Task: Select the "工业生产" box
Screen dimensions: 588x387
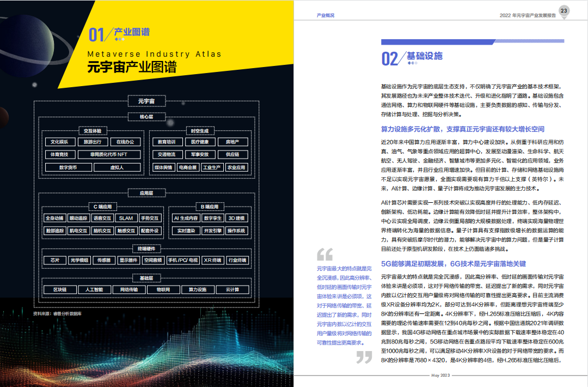Action: 212,167
